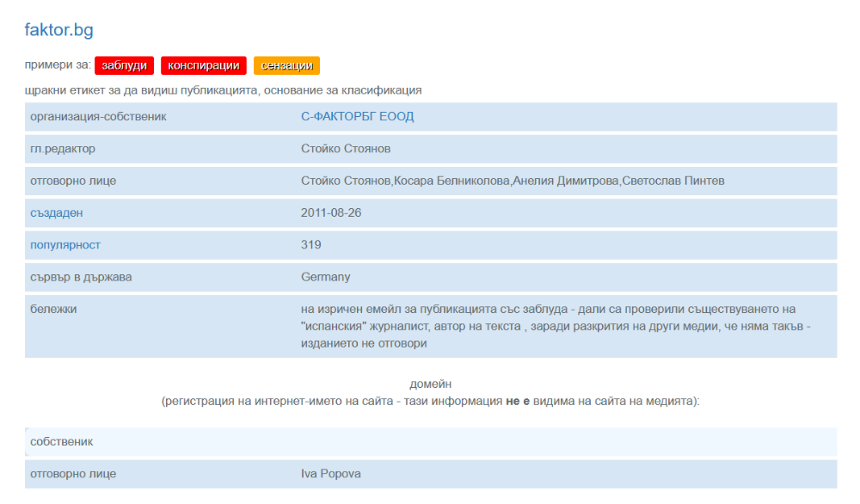The height and width of the screenshot is (504, 860).
Task: Click the red конспирации label
Action: (204, 65)
